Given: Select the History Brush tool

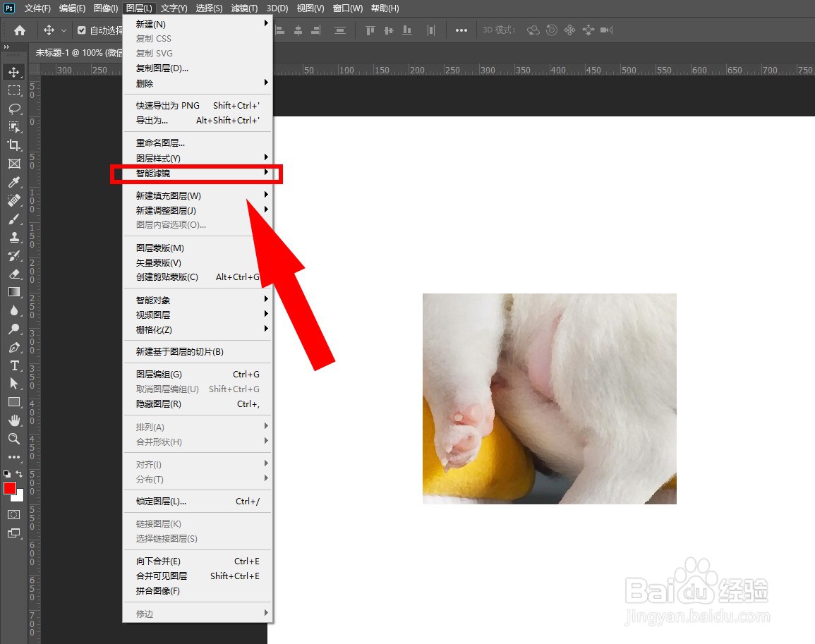Looking at the screenshot, I should (x=14, y=255).
